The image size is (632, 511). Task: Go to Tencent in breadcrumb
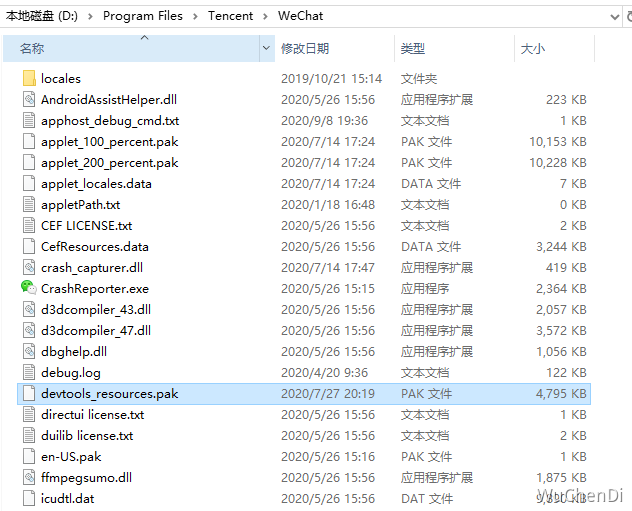[x=231, y=16]
